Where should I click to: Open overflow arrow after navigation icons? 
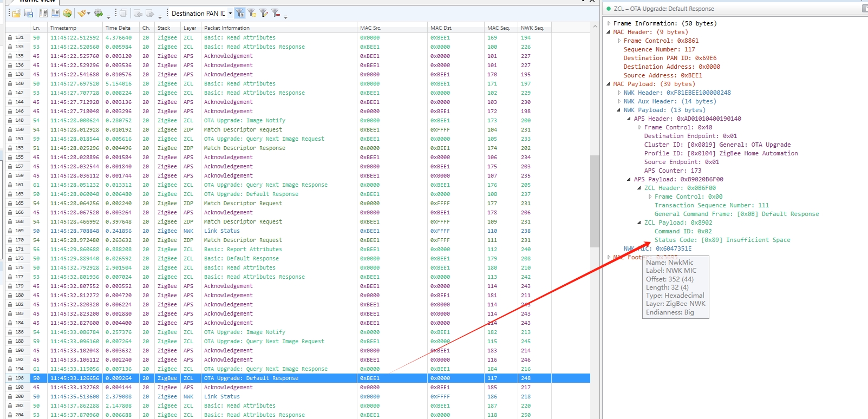(x=160, y=17)
